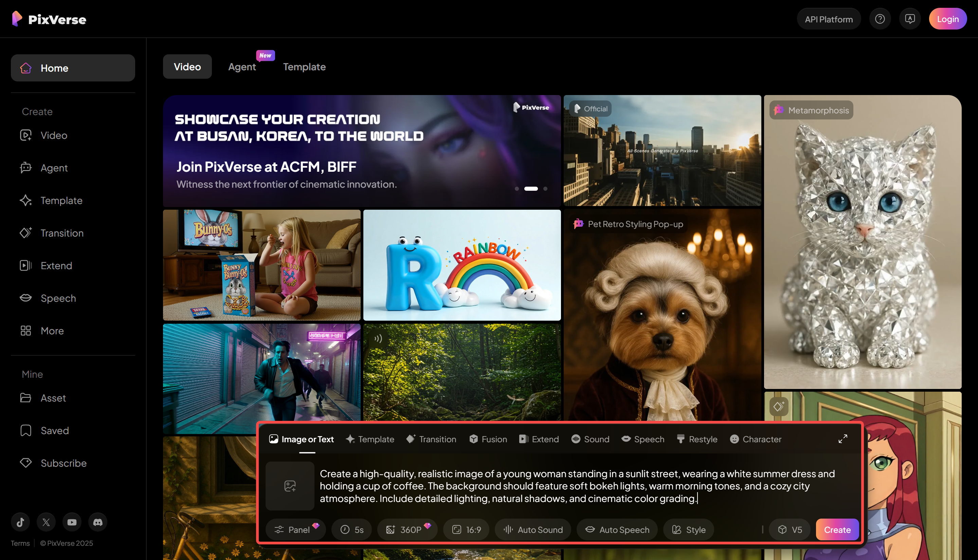Click the help question mark icon
Screen dimensions: 978x560
[880, 18]
